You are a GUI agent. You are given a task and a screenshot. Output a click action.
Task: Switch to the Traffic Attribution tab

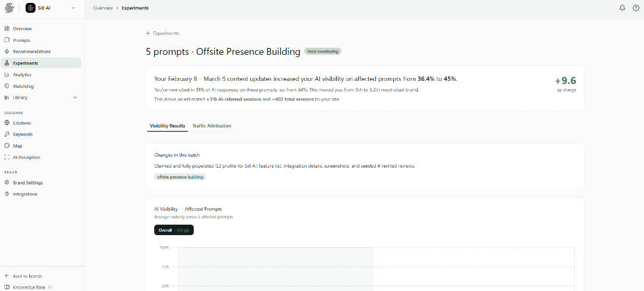[212, 126]
